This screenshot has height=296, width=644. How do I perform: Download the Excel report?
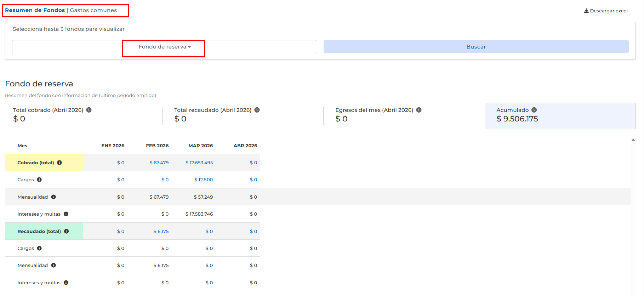point(605,11)
